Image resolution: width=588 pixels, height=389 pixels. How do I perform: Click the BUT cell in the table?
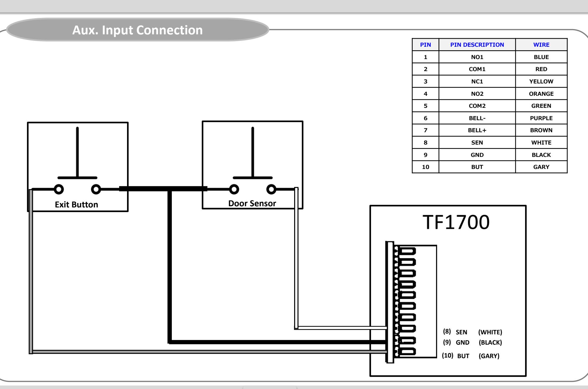coord(477,167)
